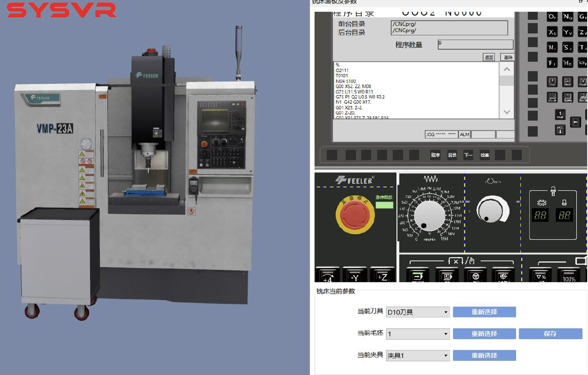This screenshot has height=375, width=588.
Task: Click the ALM status cell
Action: click(x=464, y=134)
